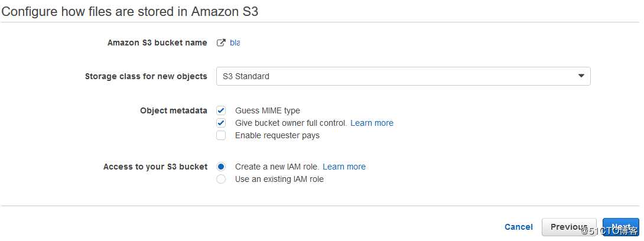Toggle Give bucket owner full control checkbox
The height and width of the screenshot is (241, 644).
(x=221, y=123)
